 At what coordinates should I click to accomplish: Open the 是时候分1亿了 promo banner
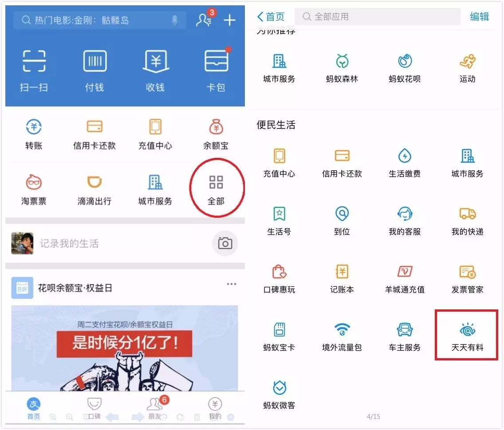(x=125, y=348)
